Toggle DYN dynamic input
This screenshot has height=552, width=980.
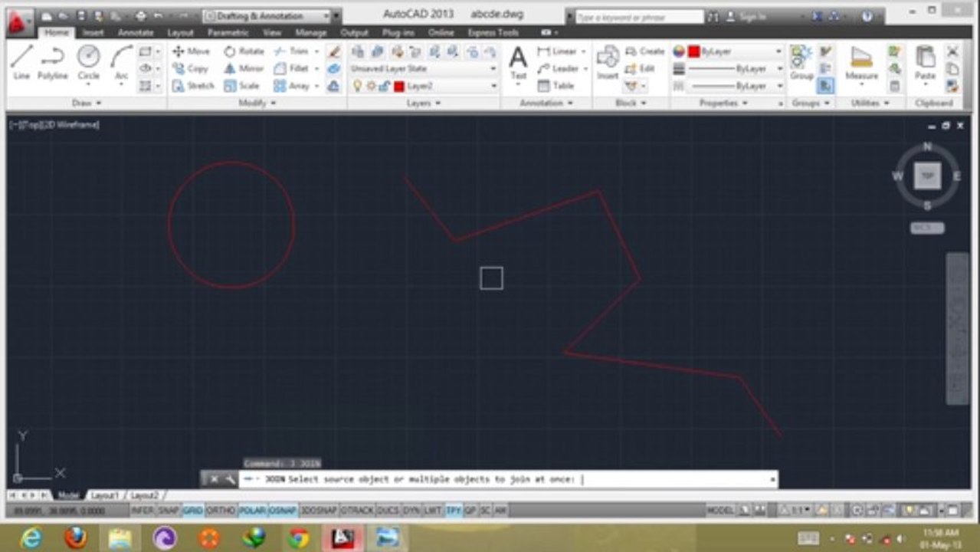(x=411, y=511)
